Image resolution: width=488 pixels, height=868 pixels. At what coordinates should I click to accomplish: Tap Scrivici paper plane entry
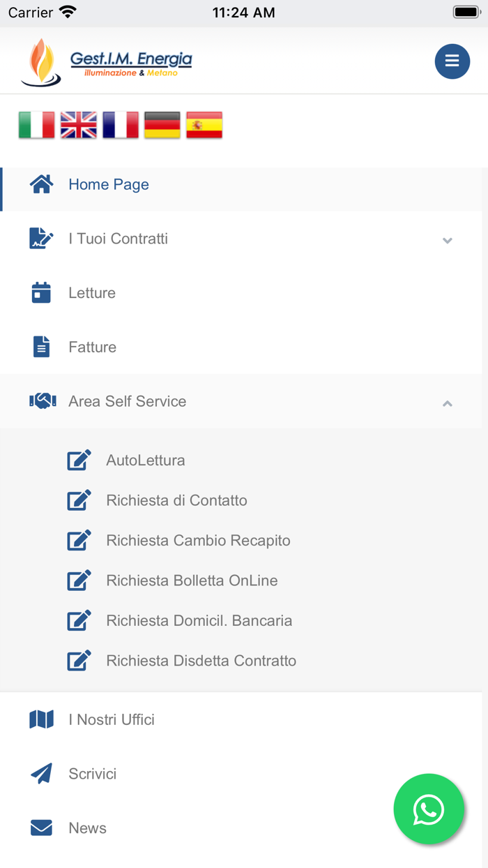click(x=92, y=774)
